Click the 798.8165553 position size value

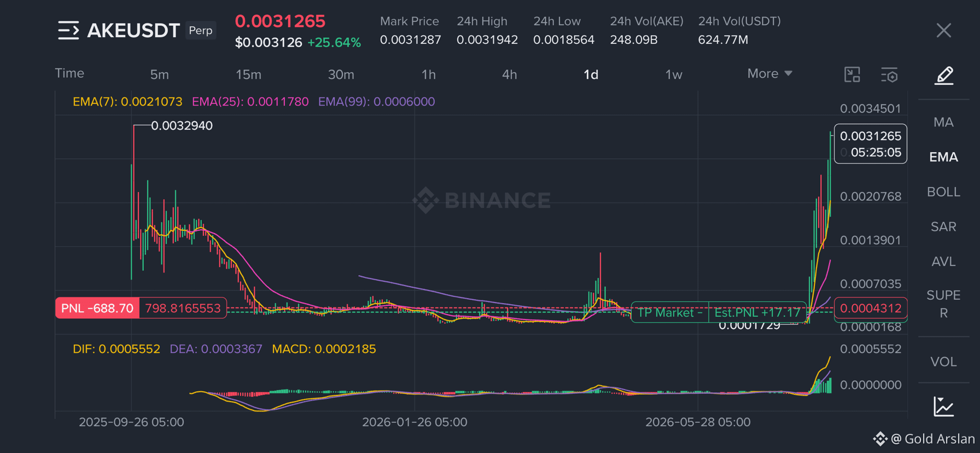pos(183,308)
